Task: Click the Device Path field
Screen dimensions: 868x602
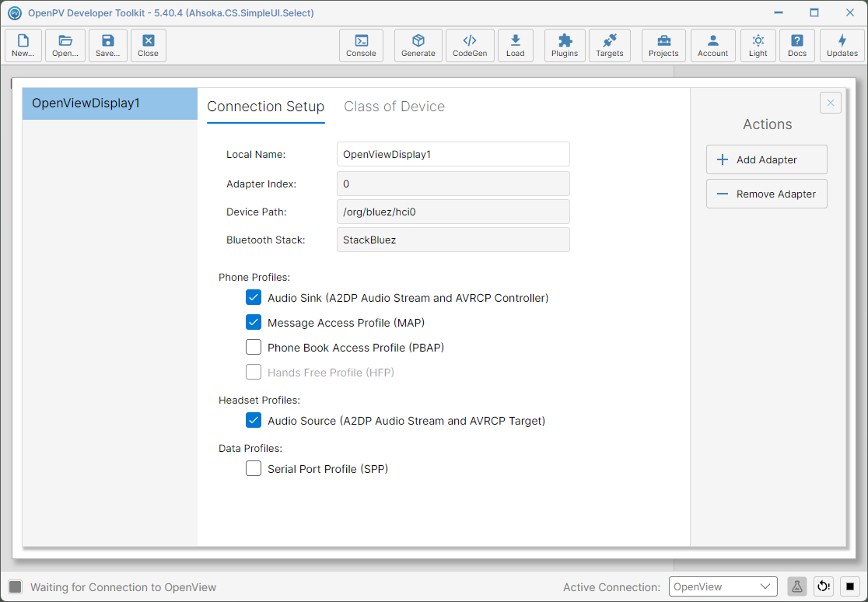Action: [x=453, y=212]
